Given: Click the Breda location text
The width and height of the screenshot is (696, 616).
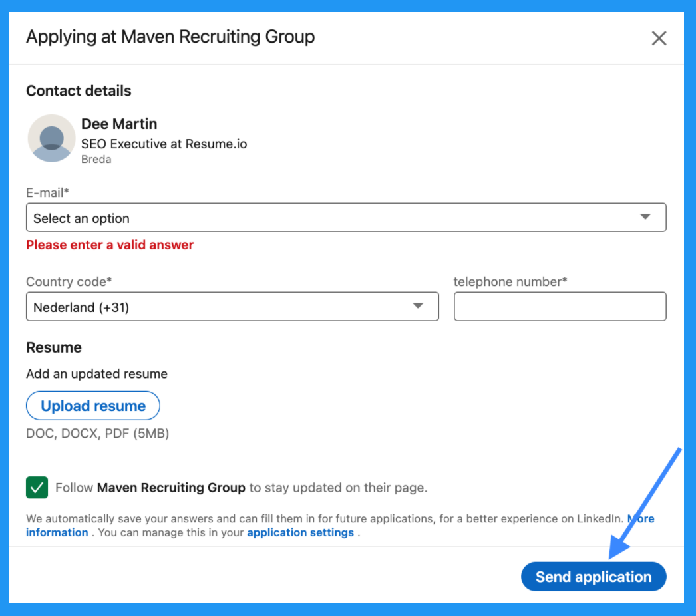Looking at the screenshot, I should tap(96, 160).
